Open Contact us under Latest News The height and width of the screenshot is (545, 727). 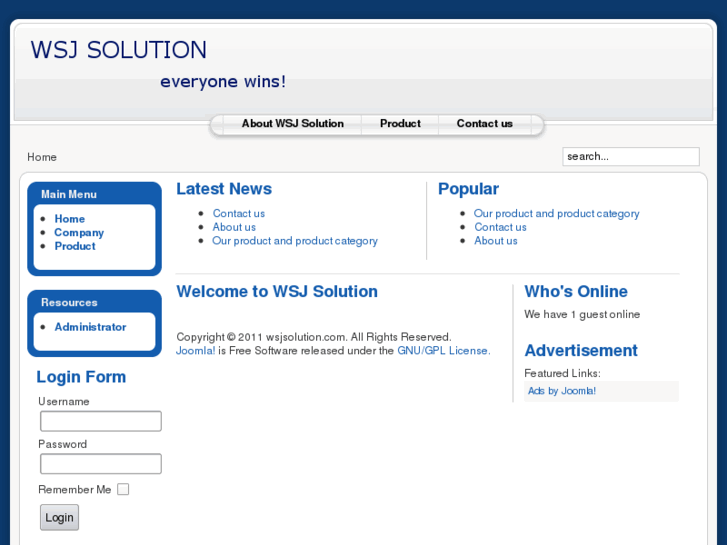coord(238,213)
